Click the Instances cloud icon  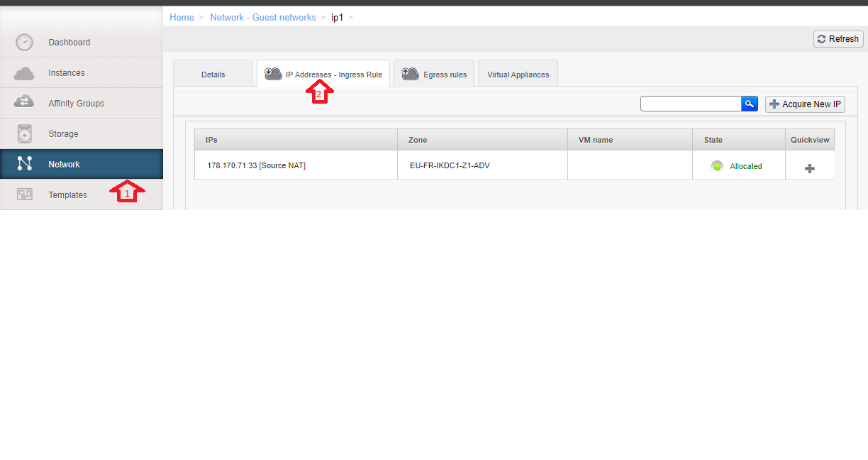(24, 72)
